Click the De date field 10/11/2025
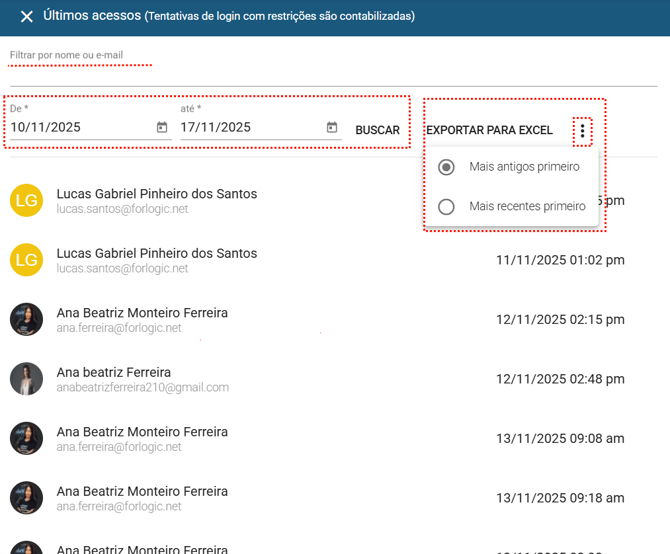 (78, 128)
